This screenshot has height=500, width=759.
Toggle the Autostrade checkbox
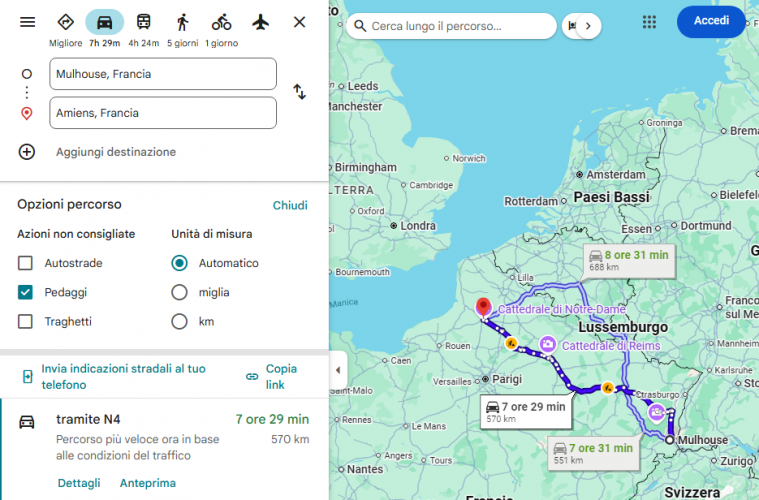click(25, 263)
